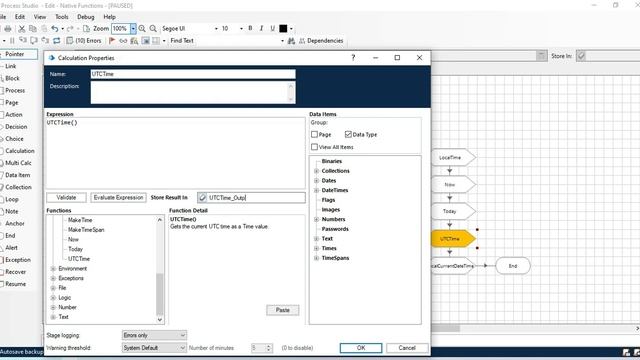The width and height of the screenshot is (640, 360).
Task: Expand the Collections data items node
Action: coord(316,171)
